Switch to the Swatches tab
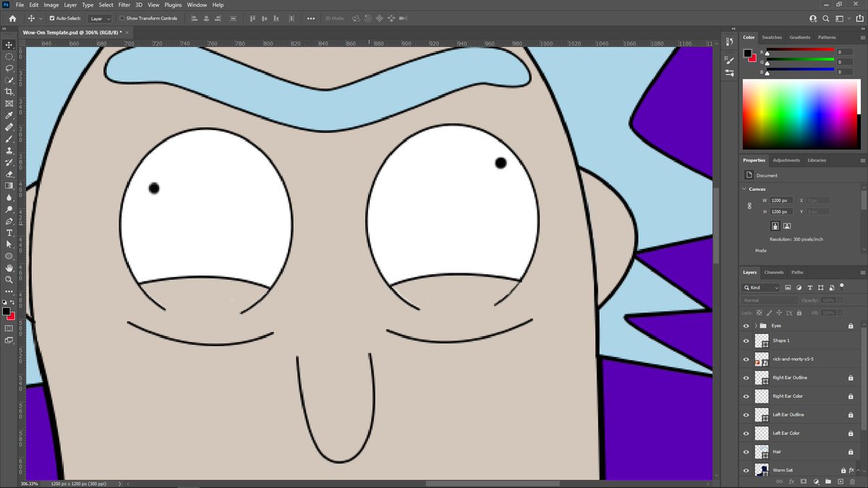Image resolution: width=868 pixels, height=488 pixels. tap(772, 37)
